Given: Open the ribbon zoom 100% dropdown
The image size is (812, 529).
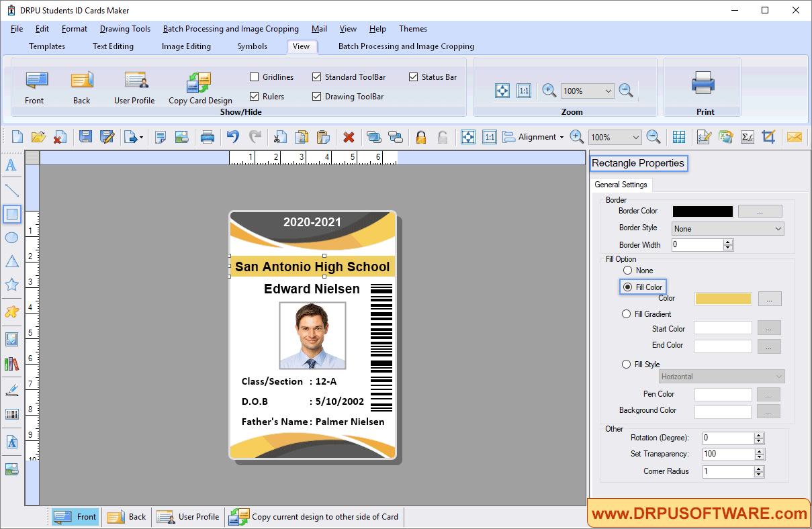Looking at the screenshot, I should point(588,91).
